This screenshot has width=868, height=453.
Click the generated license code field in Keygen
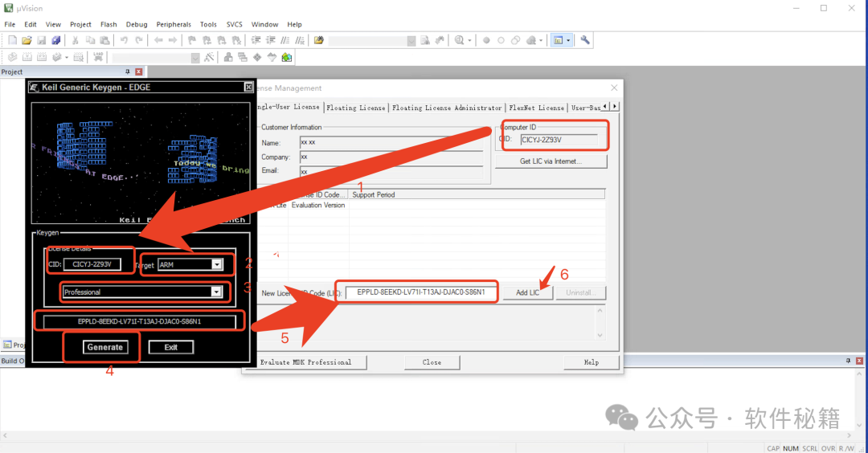pos(140,321)
